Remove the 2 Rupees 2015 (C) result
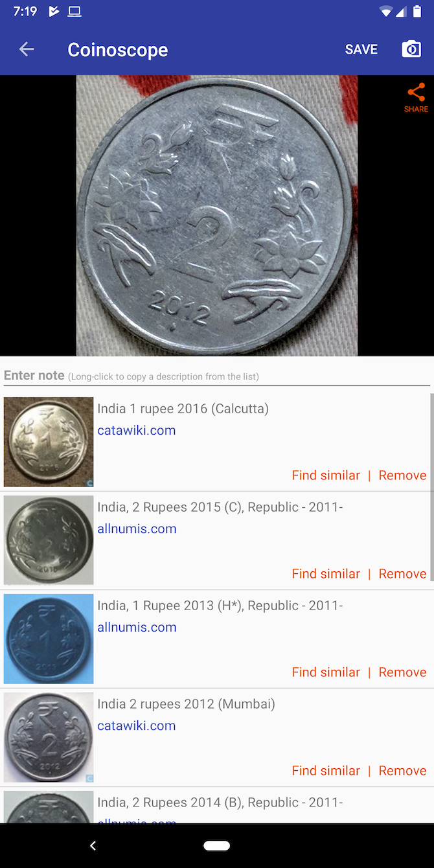This screenshot has height=868, width=434. (402, 573)
